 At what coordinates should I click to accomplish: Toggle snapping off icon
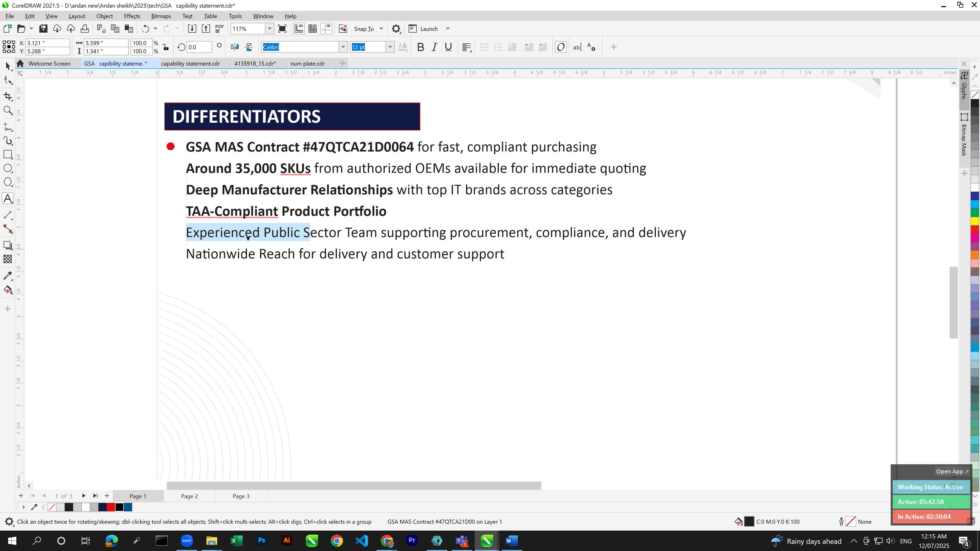click(343, 29)
